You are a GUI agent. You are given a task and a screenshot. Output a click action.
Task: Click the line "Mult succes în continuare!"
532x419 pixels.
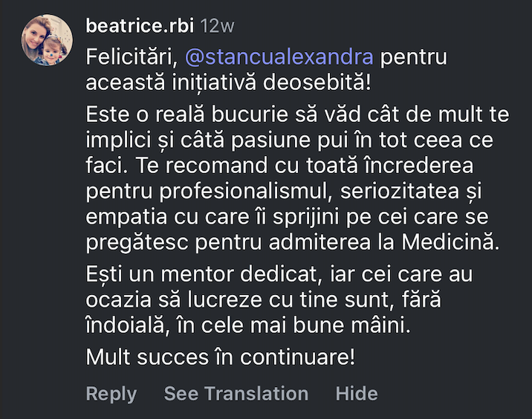click(x=220, y=357)
